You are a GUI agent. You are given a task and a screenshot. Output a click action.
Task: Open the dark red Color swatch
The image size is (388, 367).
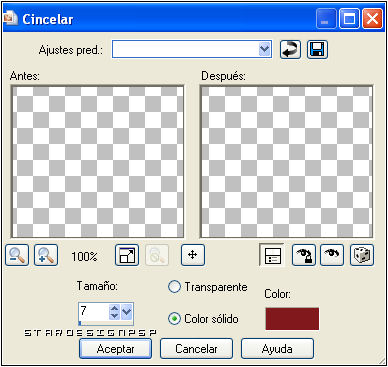292,319
